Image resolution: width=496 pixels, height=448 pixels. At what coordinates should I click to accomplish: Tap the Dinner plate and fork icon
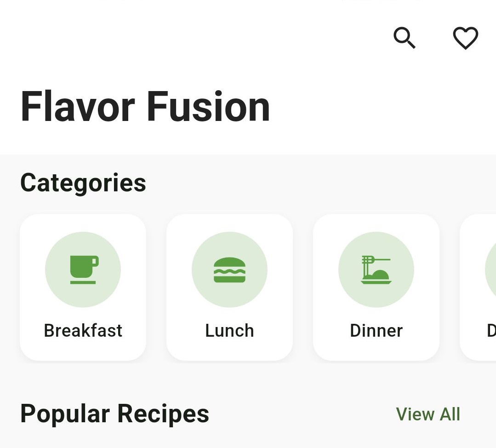tap(376, 270)
